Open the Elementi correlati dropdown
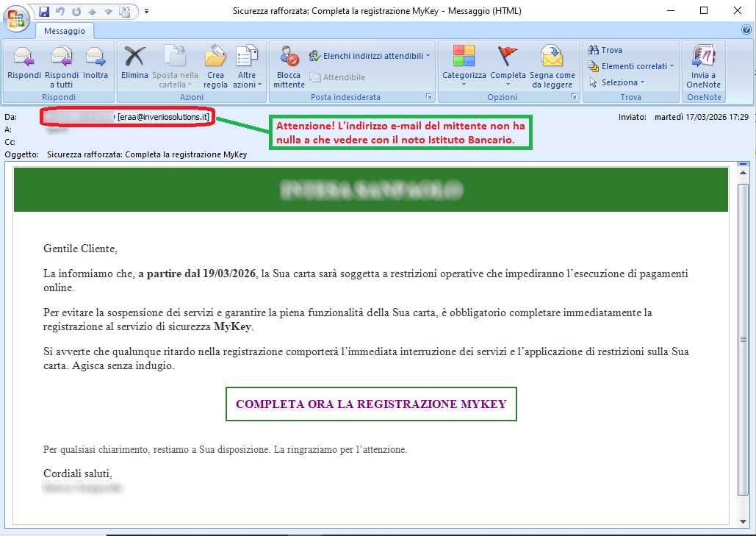The width and height of the screenshot is (756, 536). (x=630, y=66)
